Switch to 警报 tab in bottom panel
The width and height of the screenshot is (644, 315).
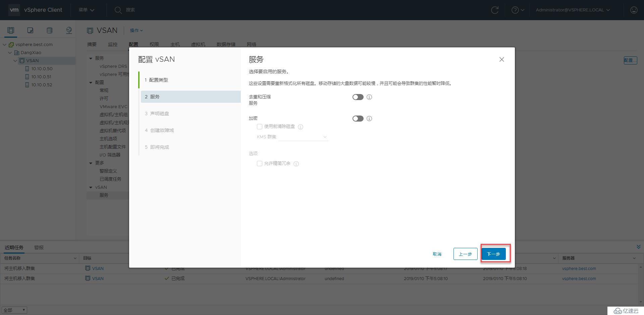tap(39, 248)
